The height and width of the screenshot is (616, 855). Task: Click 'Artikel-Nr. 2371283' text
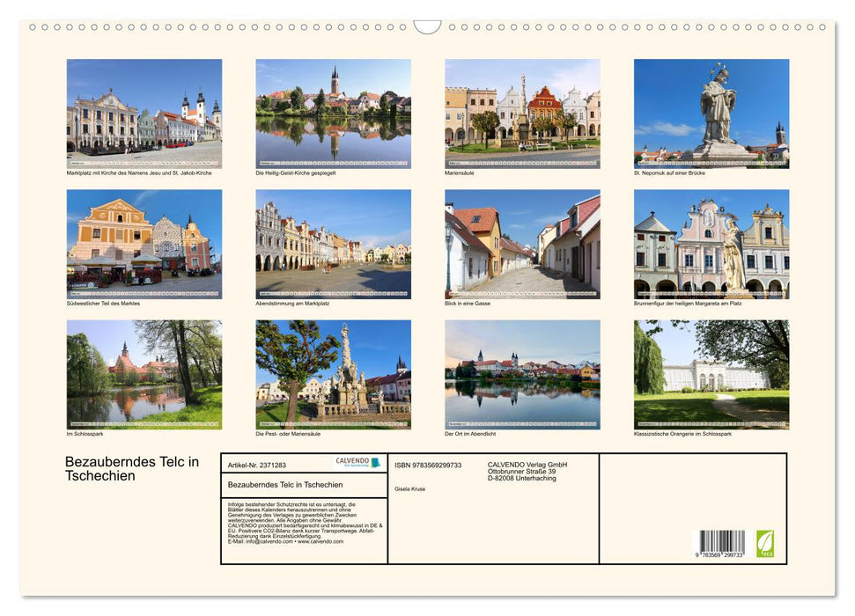[x=256, y=465]
